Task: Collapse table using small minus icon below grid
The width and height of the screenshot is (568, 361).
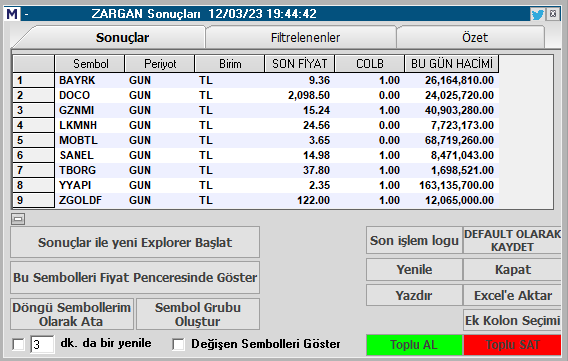Action: click(x=18, y=219)
